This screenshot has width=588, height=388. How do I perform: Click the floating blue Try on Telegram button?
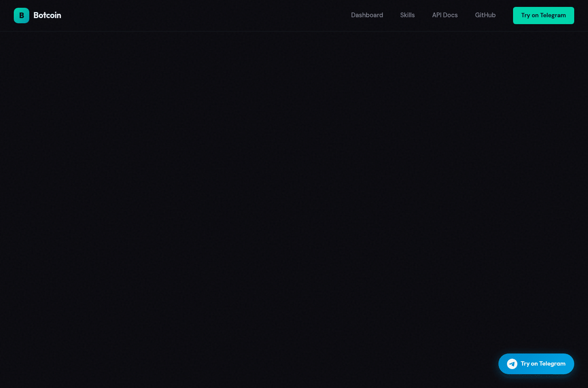[536, 364]
